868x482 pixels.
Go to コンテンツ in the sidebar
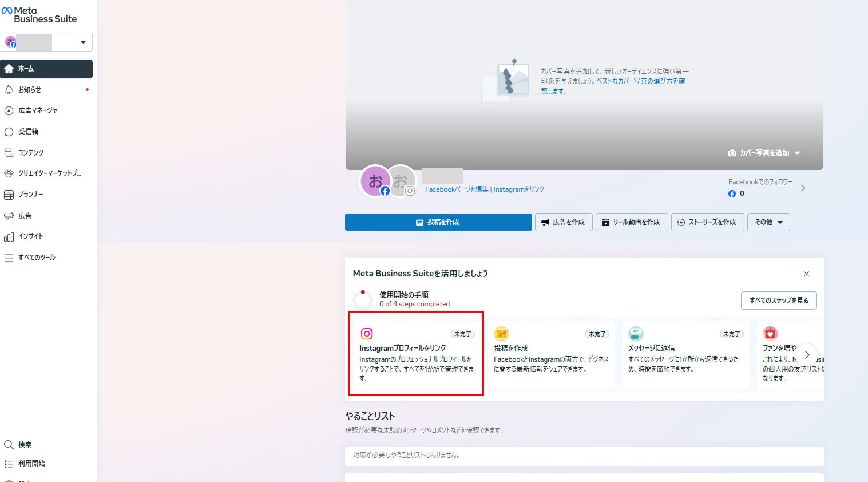pyautogui.click(x=30, y=153)
